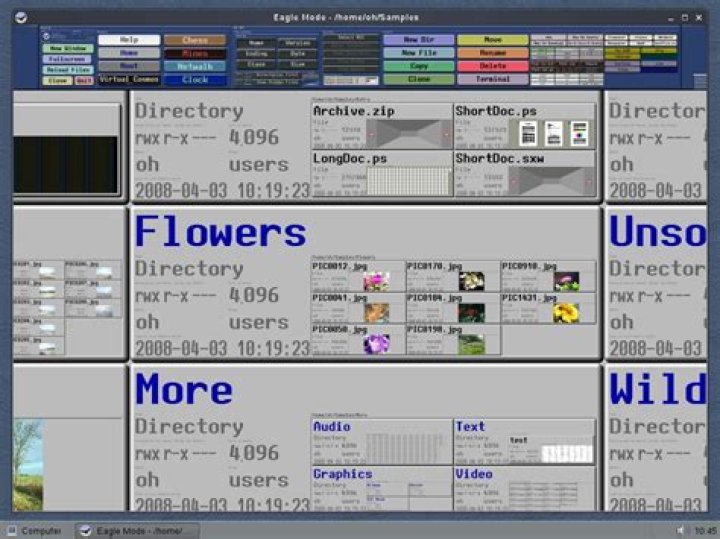Open the PIC0050.jpg purple flower thumbnail
Viewport: 720px width, 539px height.
[377, 344]
